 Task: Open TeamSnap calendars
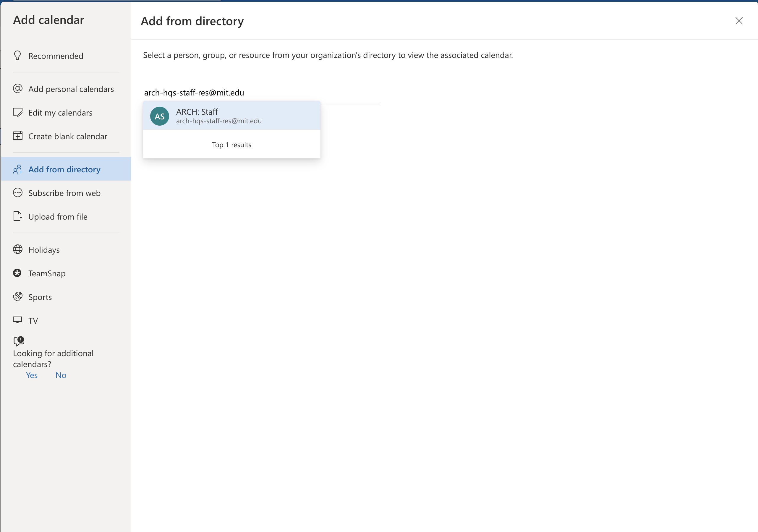66,273
